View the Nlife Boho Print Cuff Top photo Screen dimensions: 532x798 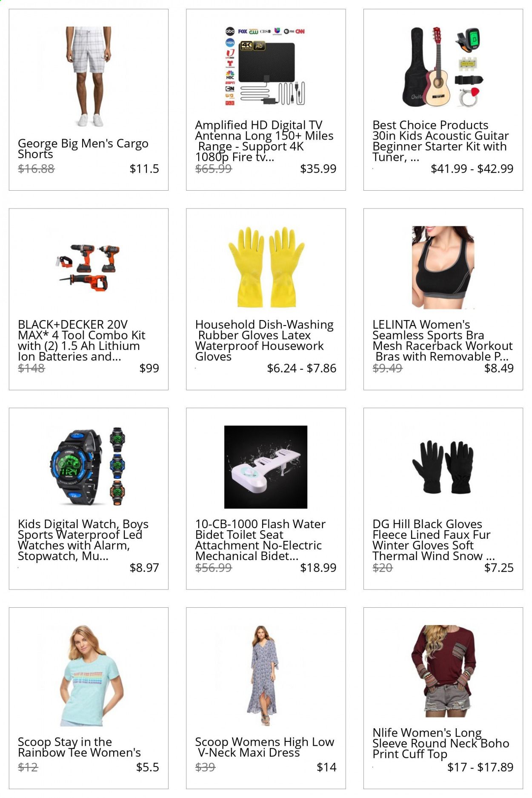(443, 671)
